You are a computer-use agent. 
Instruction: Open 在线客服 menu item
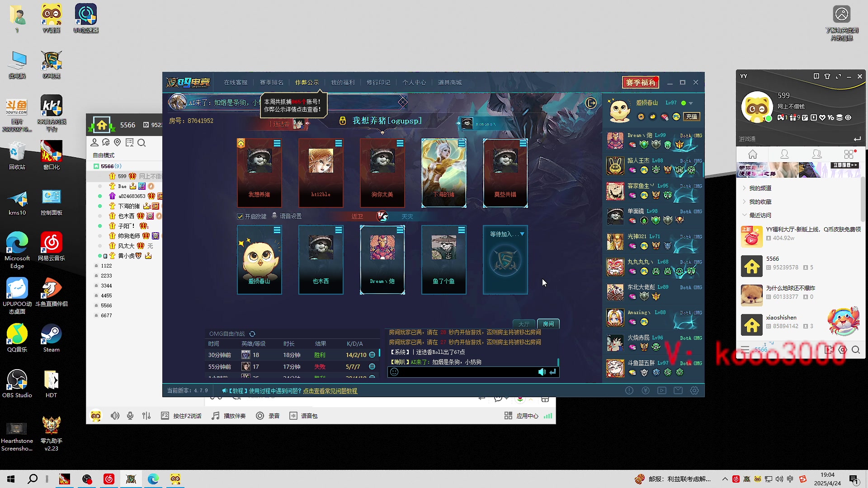click(236, 83)
